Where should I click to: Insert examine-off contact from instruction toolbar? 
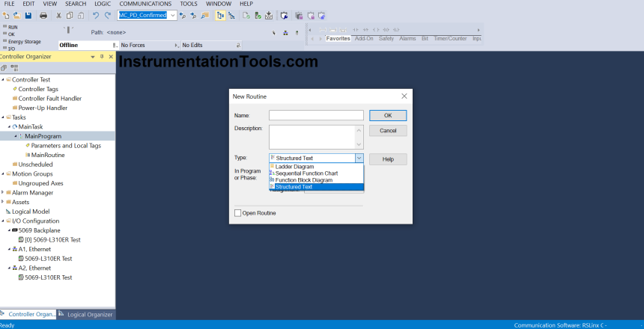(365, 30)
